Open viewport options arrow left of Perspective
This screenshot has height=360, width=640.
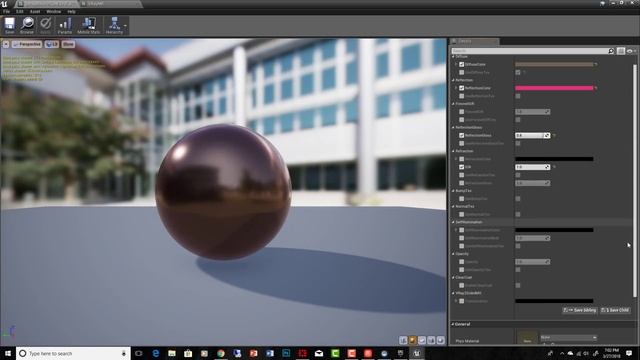6,44
